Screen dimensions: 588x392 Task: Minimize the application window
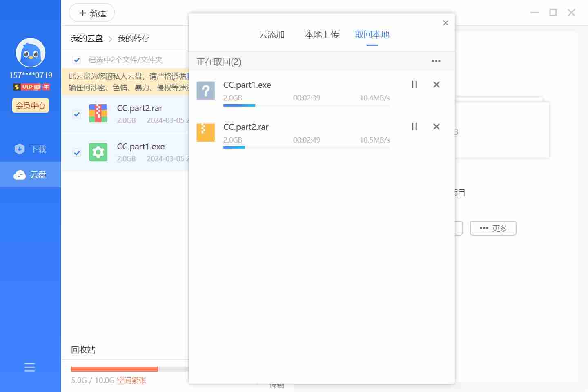535,13
